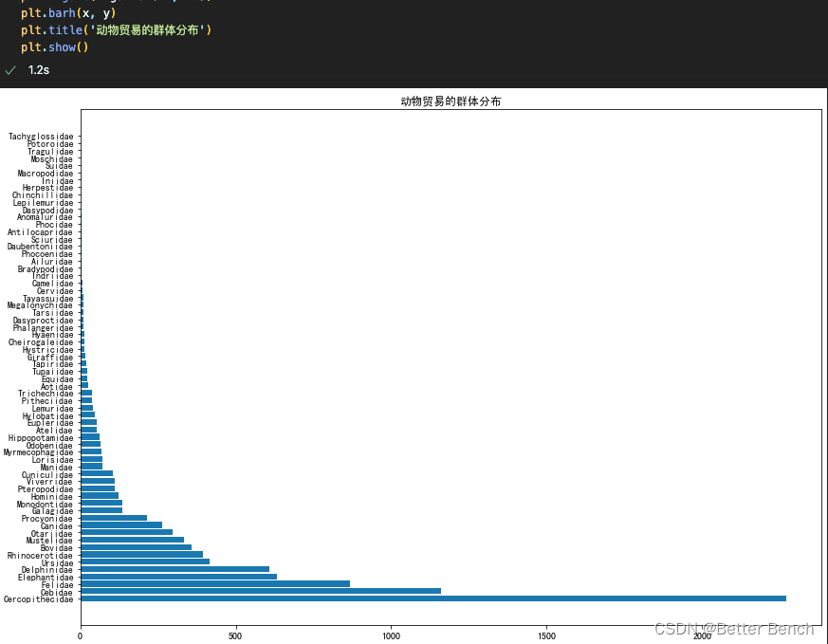Click the Hylobatidae axis label

click(48, 416)
